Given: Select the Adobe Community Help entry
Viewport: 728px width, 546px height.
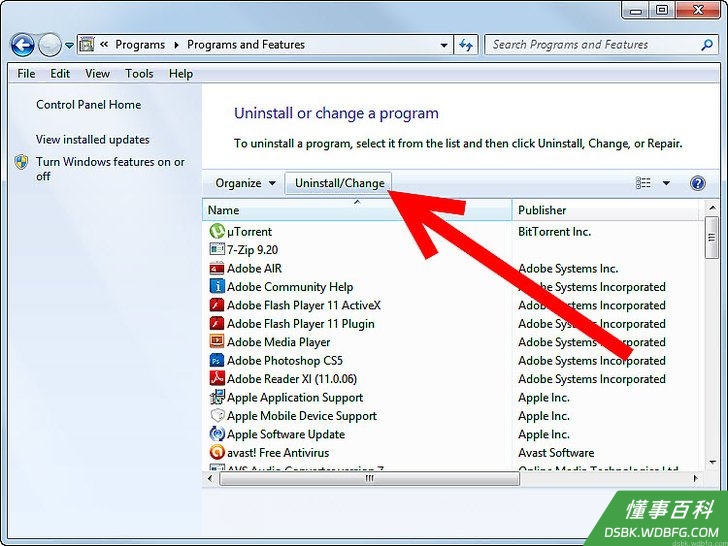Looking at the screenshot, I should (x=290, y=287).
